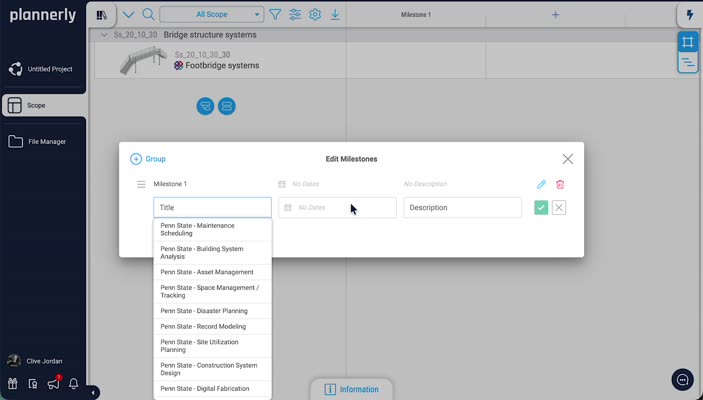This screenshot has height=400, width=703.
Task: Open the document badge icon in the sidebar footer
Action: click(x=33, y=384)
